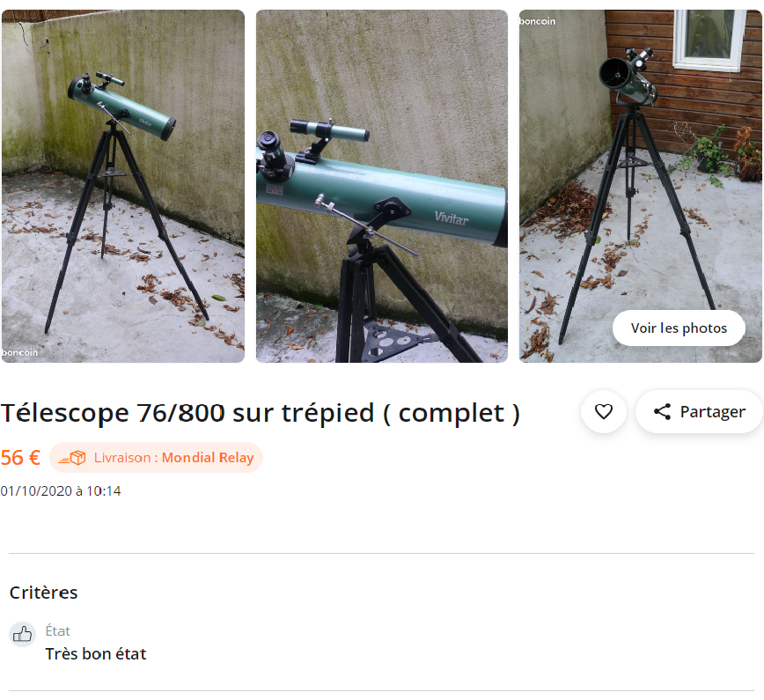
Task: Click the Vivitar logo on telescope tube
Action: point(452,217)
